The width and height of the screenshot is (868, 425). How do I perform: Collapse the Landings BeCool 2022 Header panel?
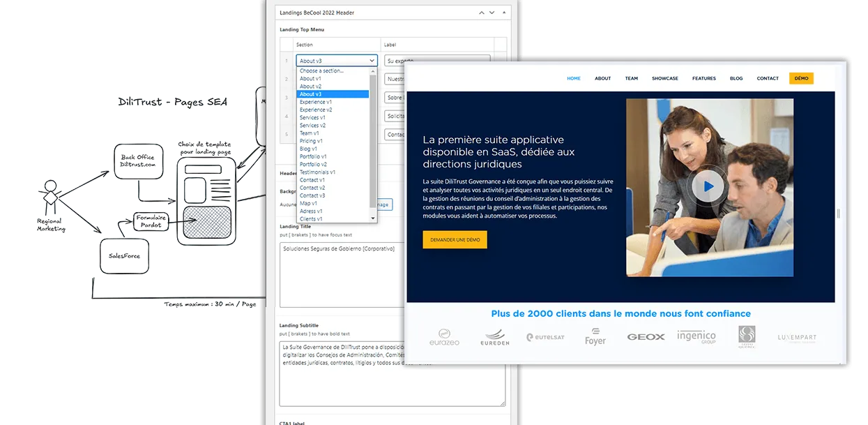point(505,13)
